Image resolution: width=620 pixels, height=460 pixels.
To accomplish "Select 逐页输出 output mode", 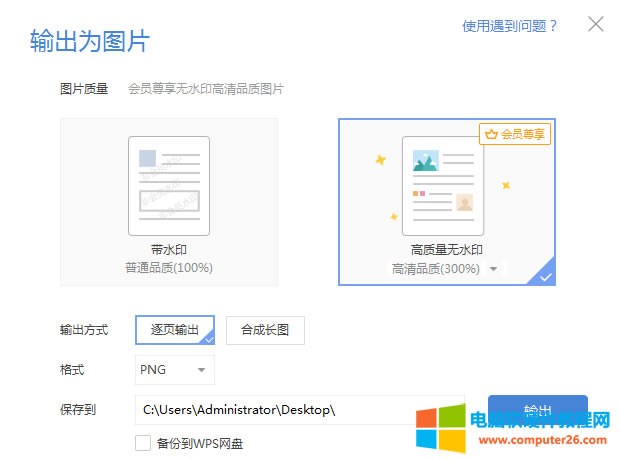I will pos(174,329).
